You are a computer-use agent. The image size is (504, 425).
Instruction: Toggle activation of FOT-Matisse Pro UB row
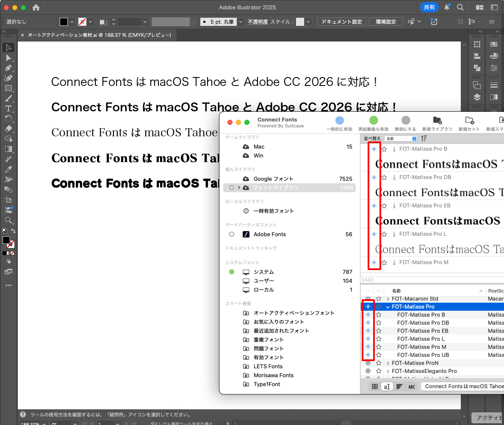(x=368, y=355)
